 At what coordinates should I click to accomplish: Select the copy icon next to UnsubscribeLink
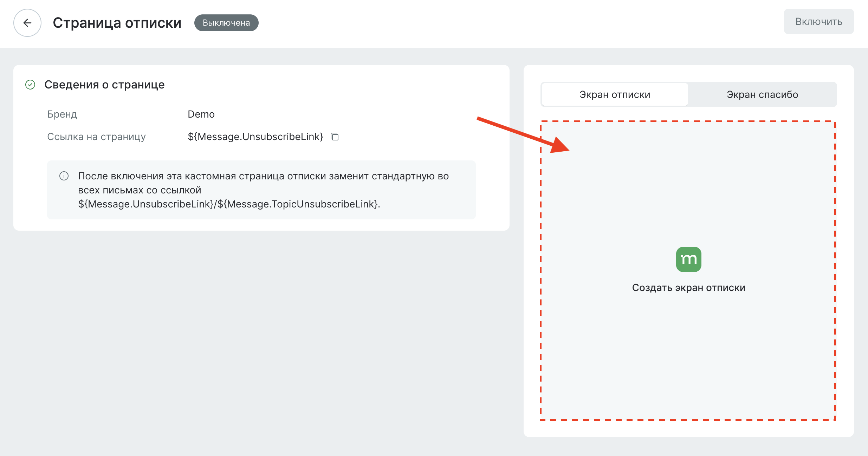point(334,137)
